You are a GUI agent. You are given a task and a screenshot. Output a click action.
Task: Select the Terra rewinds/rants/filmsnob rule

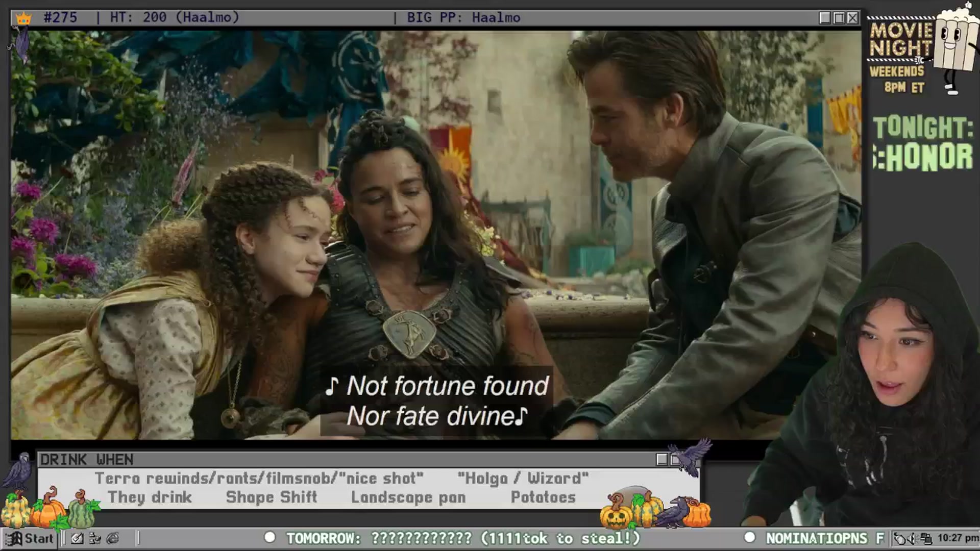(x=259, y=479)
